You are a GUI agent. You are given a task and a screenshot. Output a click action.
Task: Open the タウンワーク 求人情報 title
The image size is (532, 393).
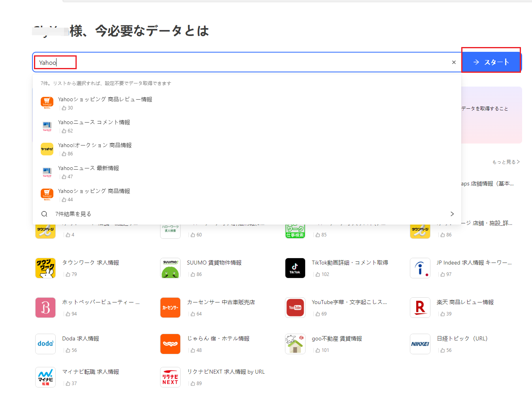tap(91, 263)
